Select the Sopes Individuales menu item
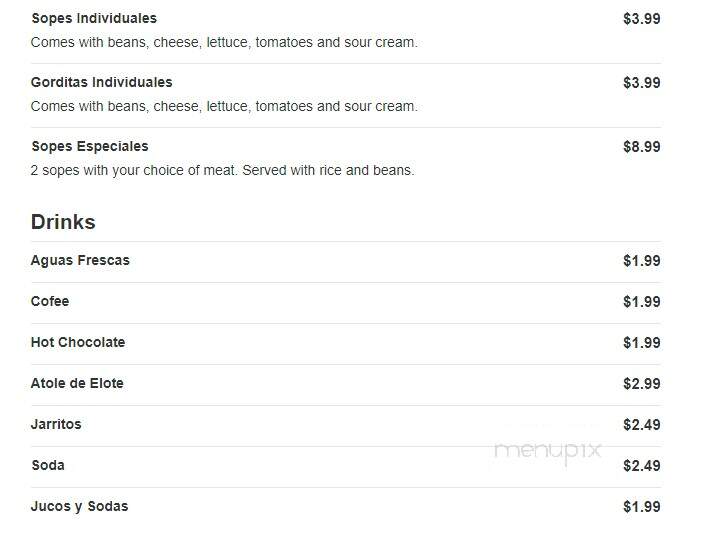This screenshot has height=533, width=727. tap(94, 19)
